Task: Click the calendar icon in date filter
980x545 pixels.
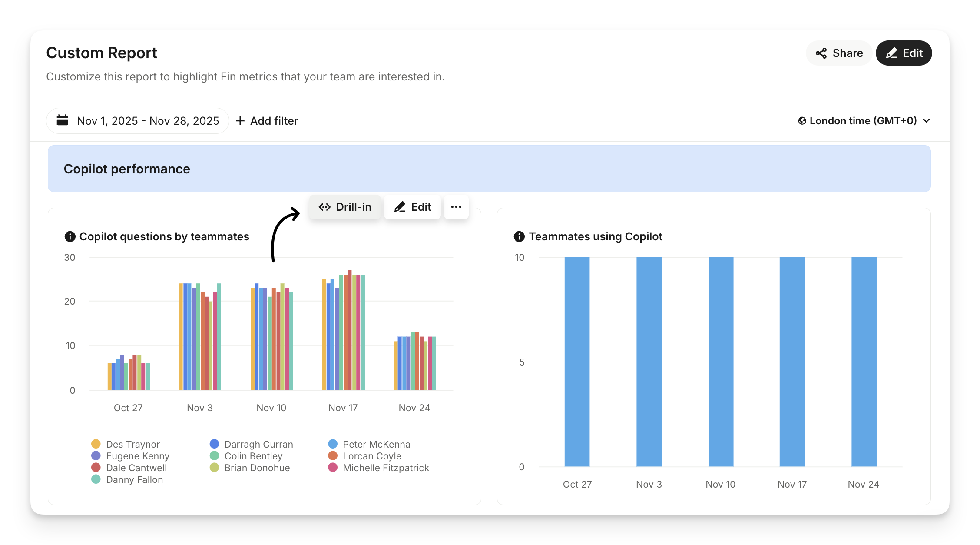Action: click(x=63, y=120)
